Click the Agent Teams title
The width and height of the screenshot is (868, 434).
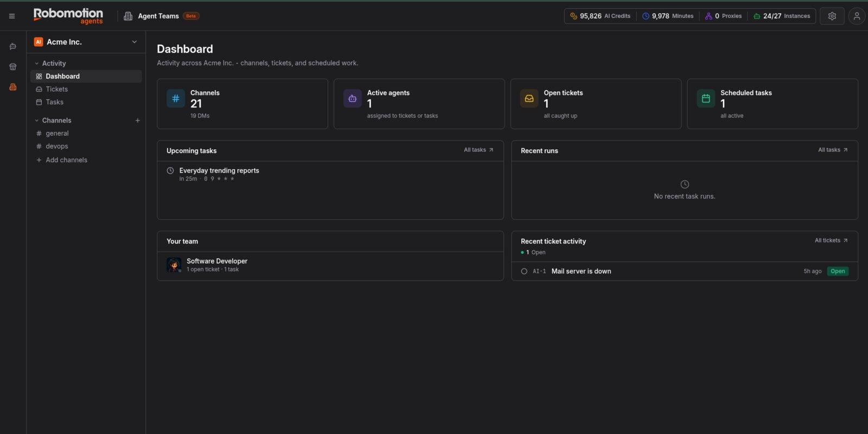(x=158, y=16)
